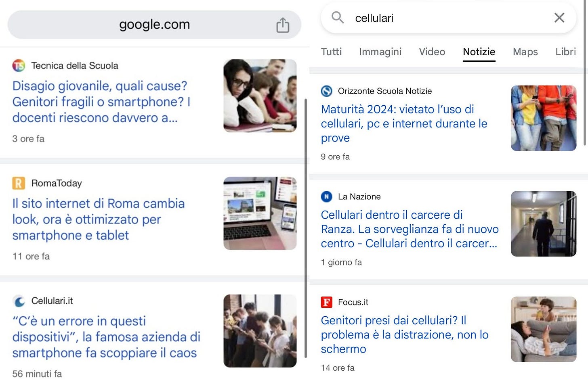Click the RomaToday source name
The height and width of the screenshot is (380, 588).
tap(57, 183)
